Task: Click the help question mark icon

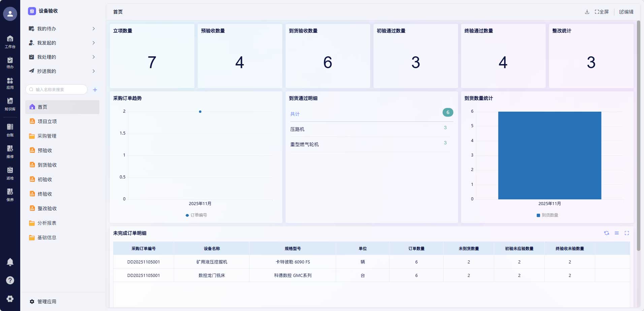Action: point(10,280)
